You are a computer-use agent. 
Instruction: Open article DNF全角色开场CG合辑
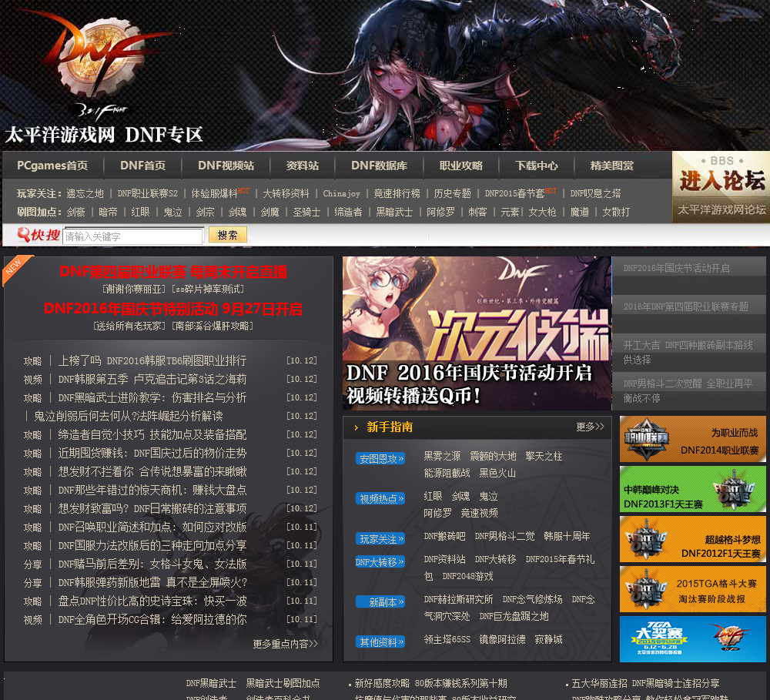tap(152, 619)
